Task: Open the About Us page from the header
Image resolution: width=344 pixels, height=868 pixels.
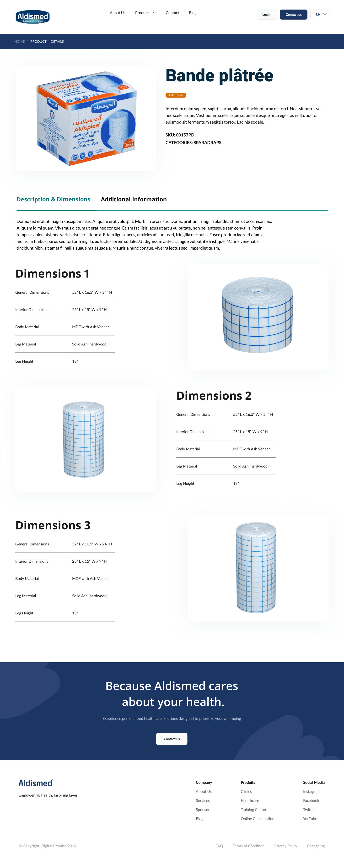Action: pyautogui.click(x=118, y=13)
